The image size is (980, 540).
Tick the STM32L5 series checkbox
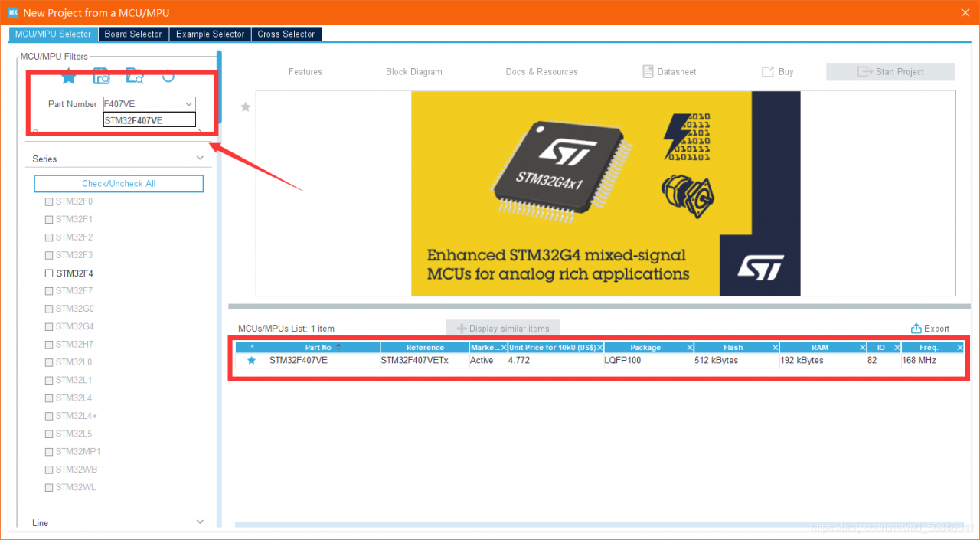[49, 434]
